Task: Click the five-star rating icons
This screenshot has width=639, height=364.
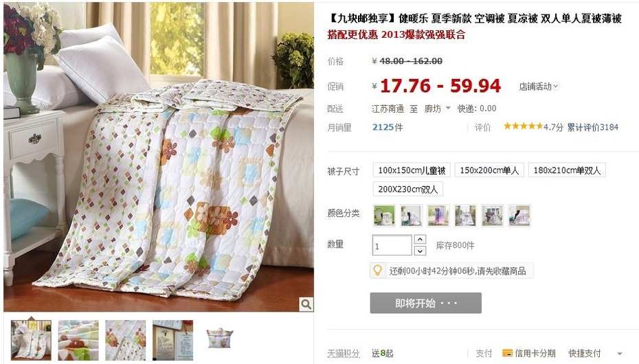Action: pyautogui.click(x=524, y=126)
